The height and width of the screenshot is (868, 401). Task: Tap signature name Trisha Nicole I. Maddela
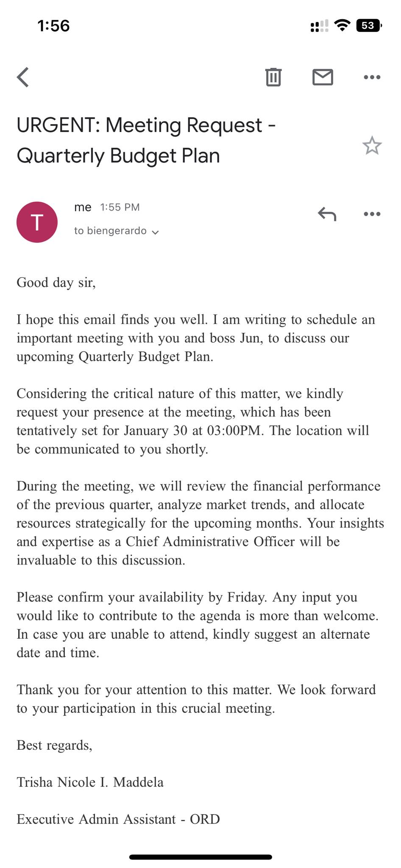point(90,782)
